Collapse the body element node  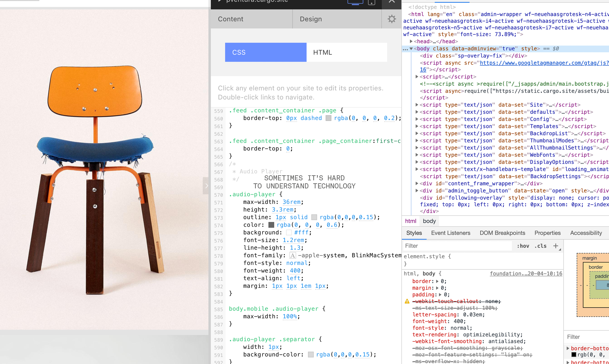tap(411, 48)
